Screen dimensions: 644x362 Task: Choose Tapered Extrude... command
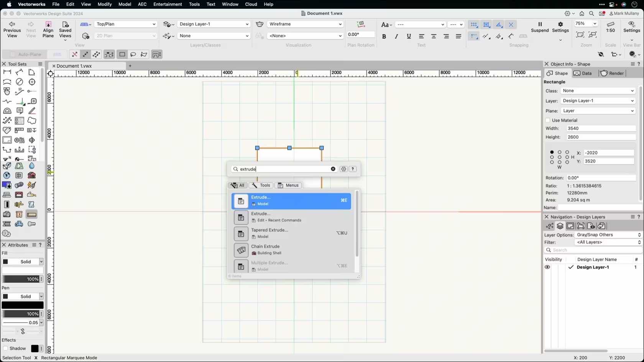coord(291,233)
